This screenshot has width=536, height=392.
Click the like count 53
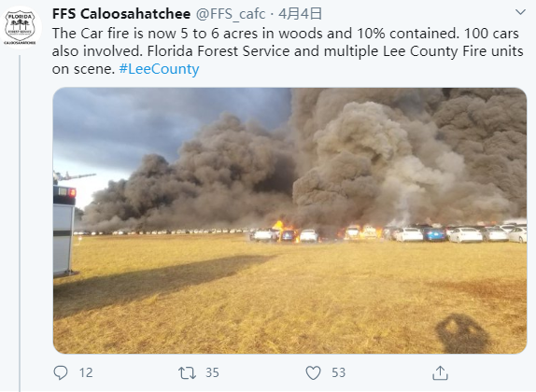coord(338,372)
